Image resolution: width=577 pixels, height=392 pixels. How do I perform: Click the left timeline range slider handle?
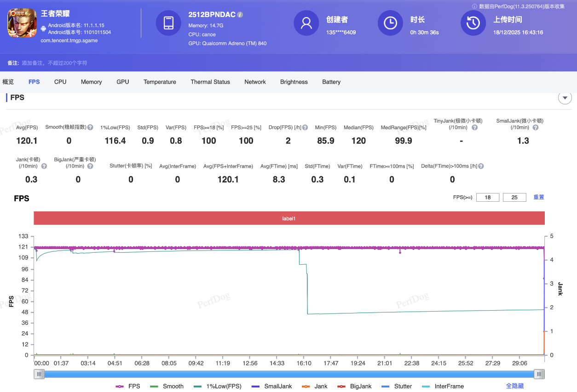tap(40, 375)
